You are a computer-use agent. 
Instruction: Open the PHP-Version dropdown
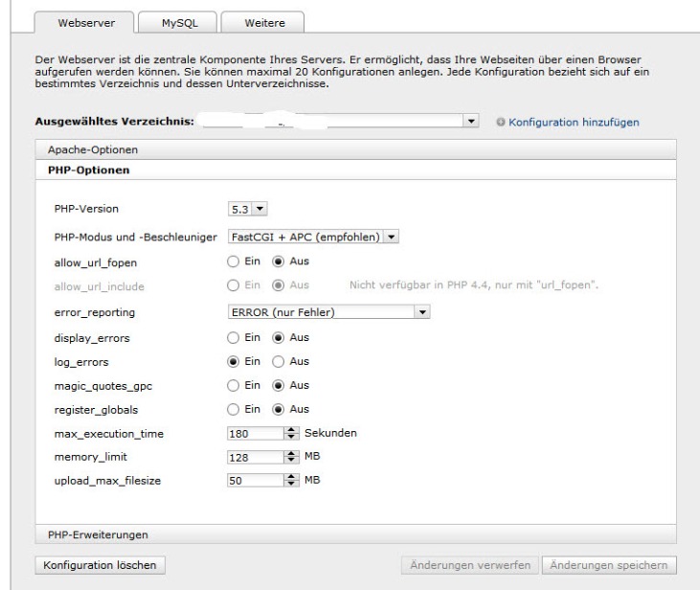247,209
